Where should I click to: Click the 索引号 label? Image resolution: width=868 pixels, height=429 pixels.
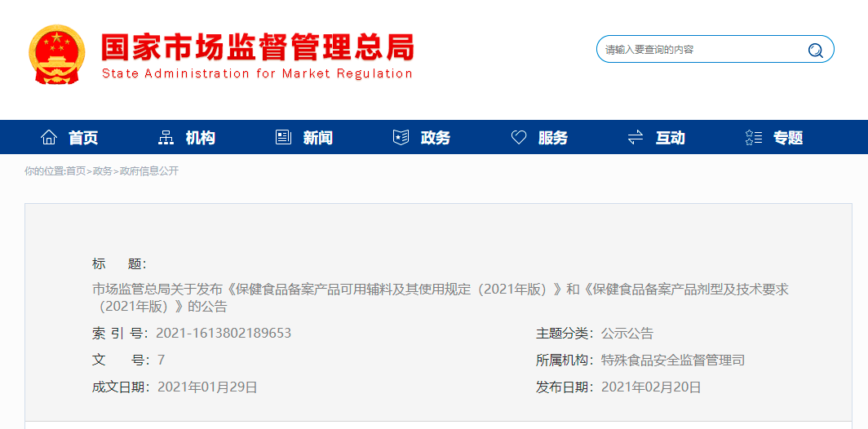tap(120, 334)
